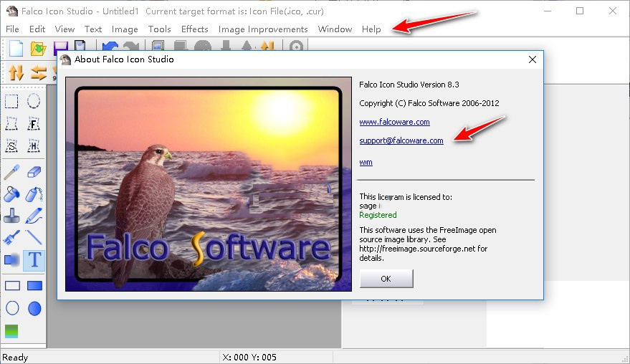
Task: Open the Image Improvements menu
Action: [x=263, y=29]
